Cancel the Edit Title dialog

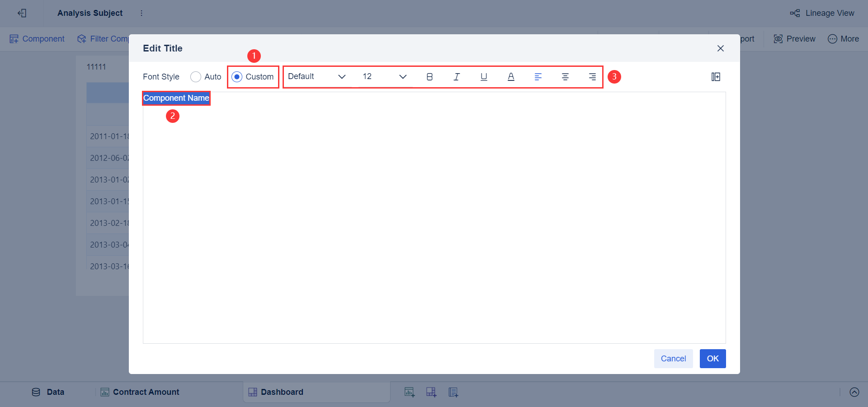[x=673, y=359]
